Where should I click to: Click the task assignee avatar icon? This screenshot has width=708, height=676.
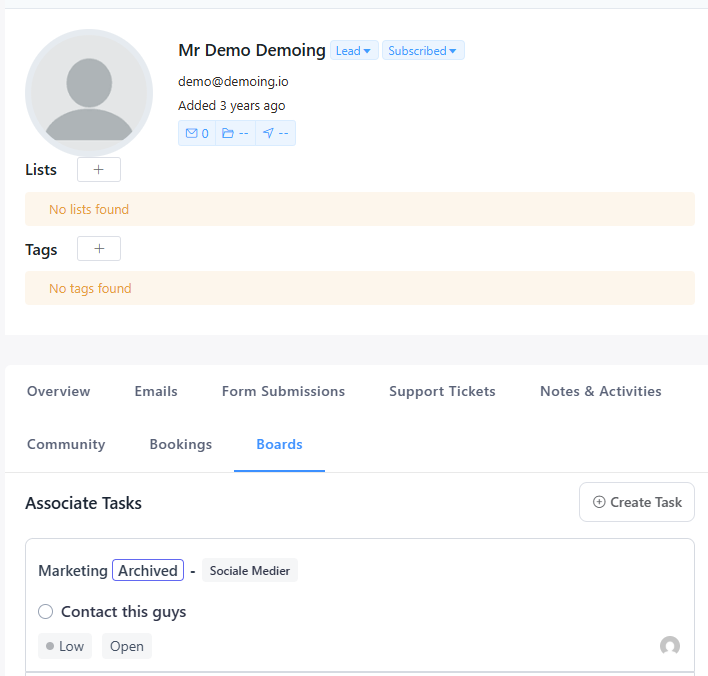pos(670,646)
